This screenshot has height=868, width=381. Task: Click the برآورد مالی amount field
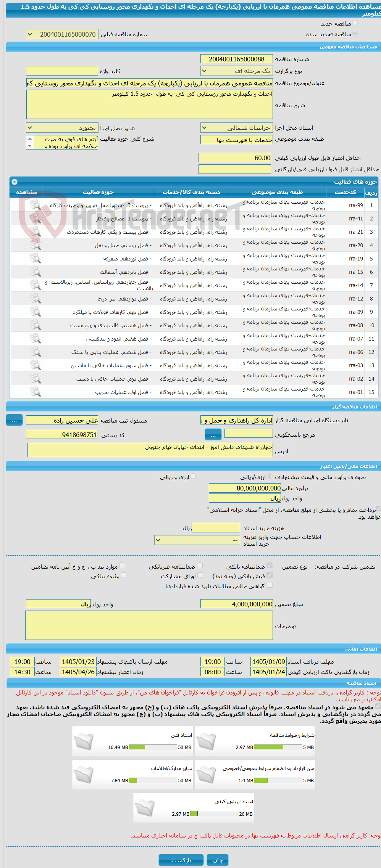click(245, 488)
